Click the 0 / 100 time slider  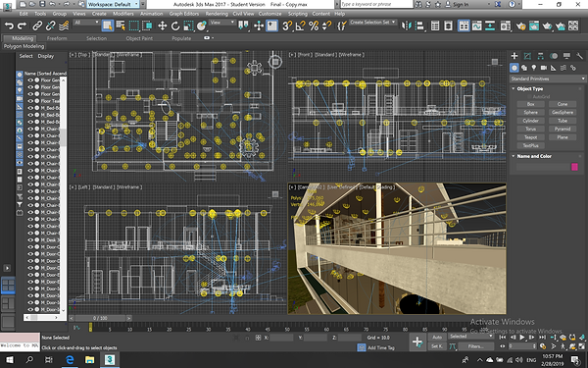point(100,318)
